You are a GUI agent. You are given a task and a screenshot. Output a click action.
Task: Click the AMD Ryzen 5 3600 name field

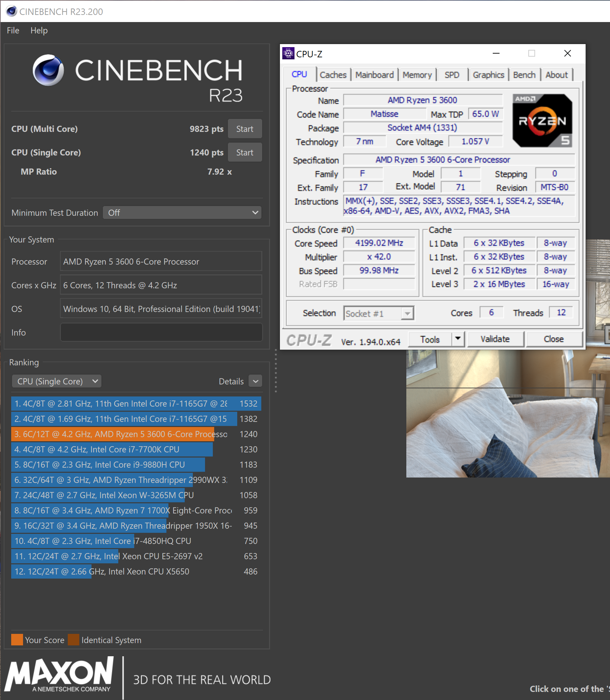423,100
